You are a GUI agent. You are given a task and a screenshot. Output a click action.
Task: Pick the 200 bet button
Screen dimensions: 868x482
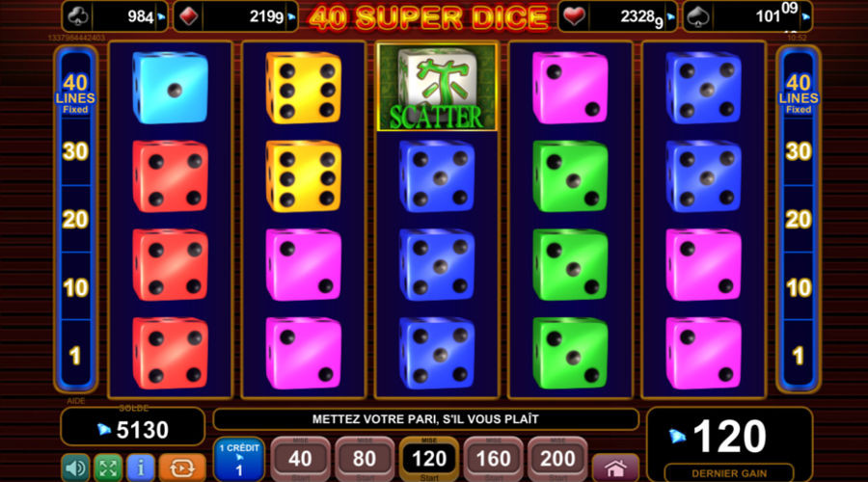(557, 459)
